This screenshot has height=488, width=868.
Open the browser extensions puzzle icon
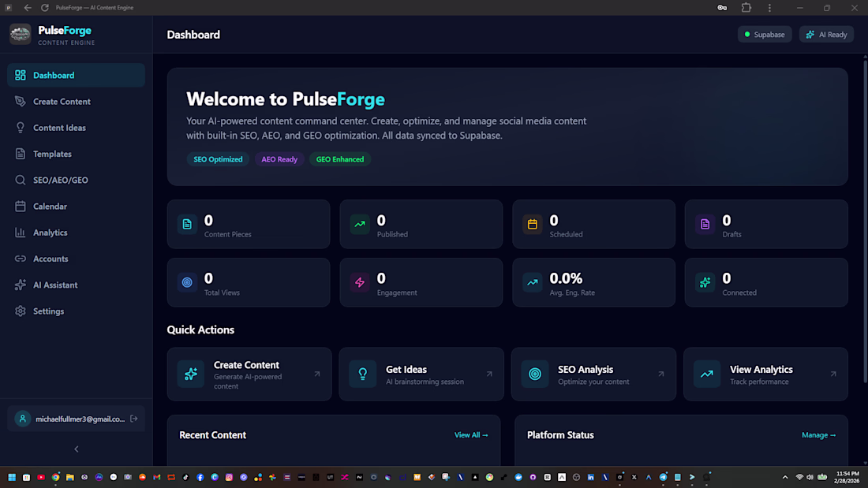click(746, 8)
